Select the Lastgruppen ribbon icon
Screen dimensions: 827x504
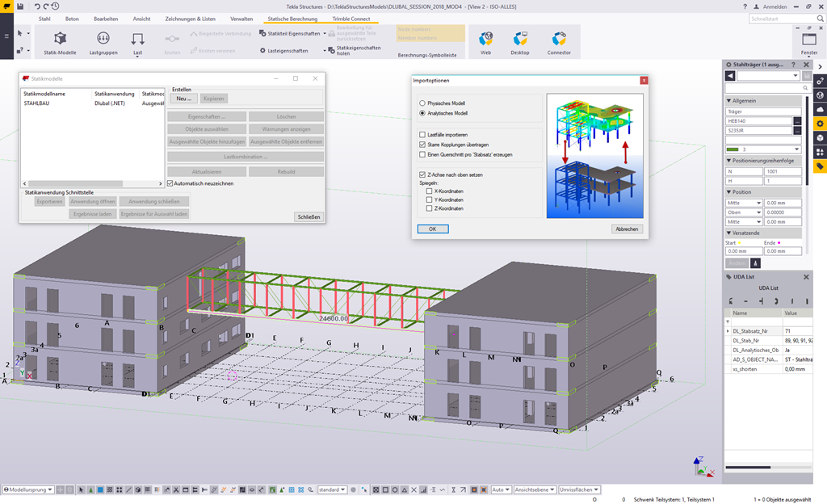pos(103,40)
